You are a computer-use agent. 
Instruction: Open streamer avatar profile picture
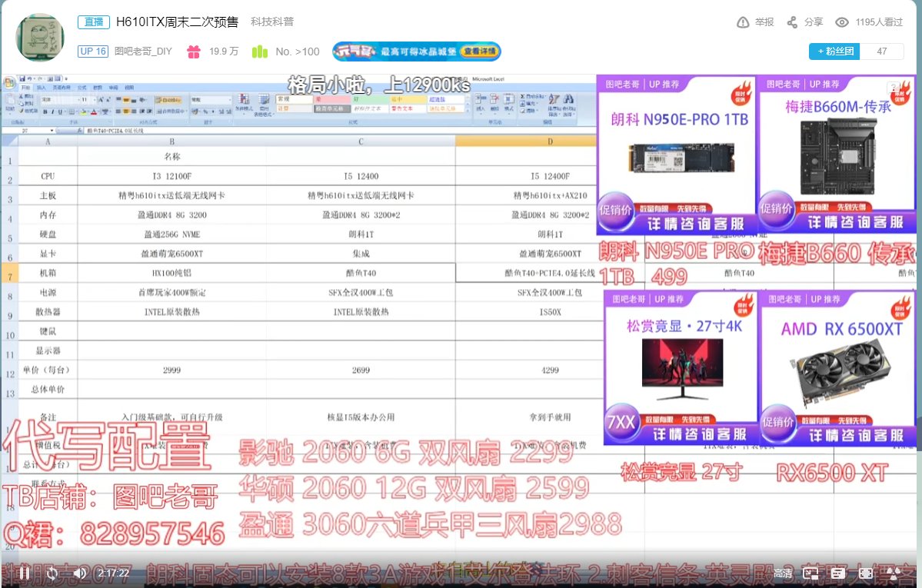tap(40, 37)
